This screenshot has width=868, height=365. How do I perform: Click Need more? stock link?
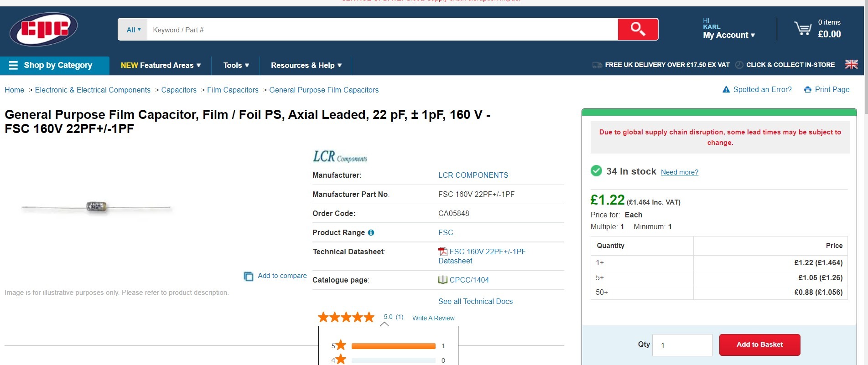(x=679, y=172)
